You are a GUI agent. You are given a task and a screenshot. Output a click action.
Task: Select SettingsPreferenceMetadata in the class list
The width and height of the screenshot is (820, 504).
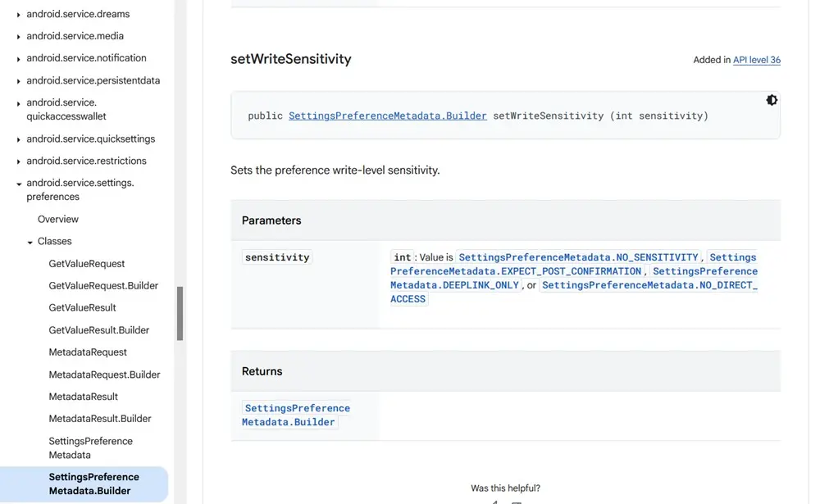(90, 448)
